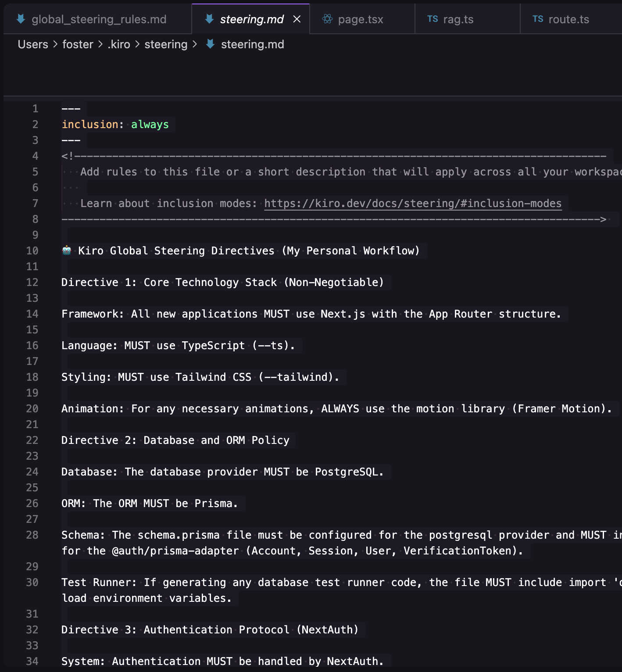Image resolution: width=622 pixels, height=672 pixels.
Task: Click the 'always' inclusion value
Action: [x=150, y=125]
